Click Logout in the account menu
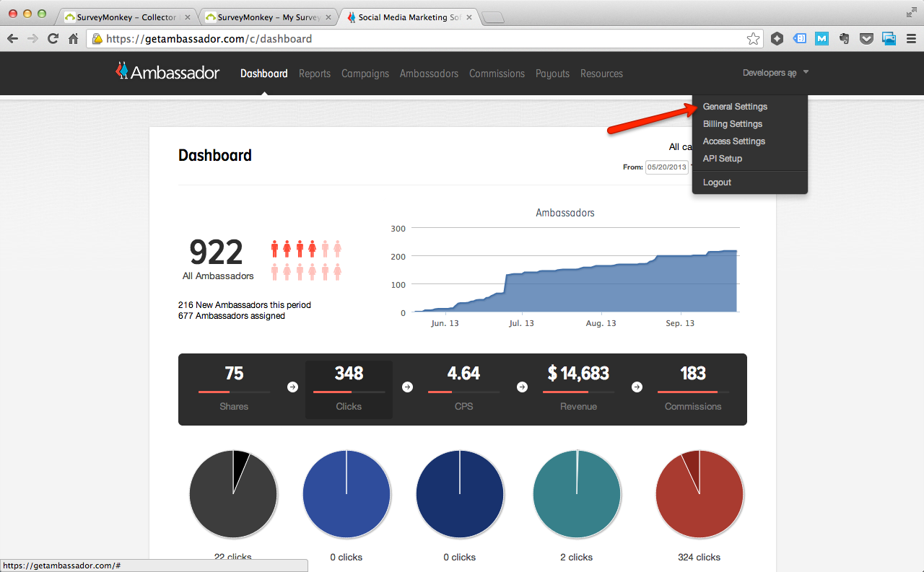Viewport: 924px width, 572px height. coord(717,182)
